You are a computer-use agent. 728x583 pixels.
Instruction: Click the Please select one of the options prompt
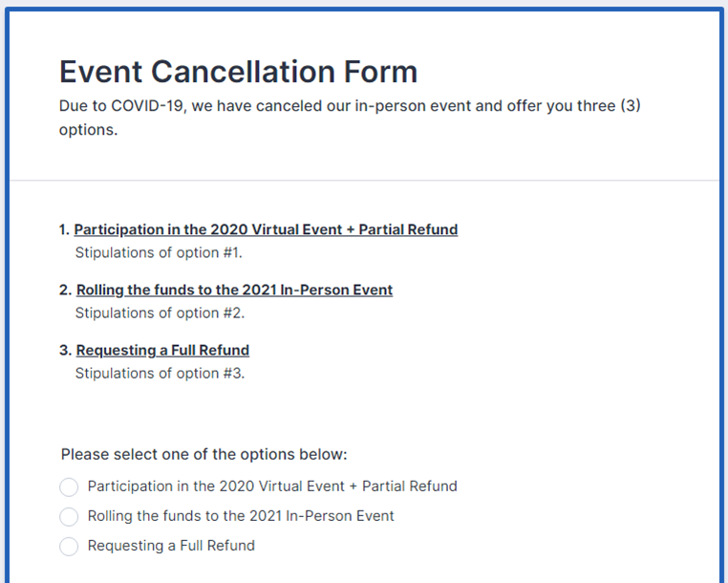tap(203, 454)
